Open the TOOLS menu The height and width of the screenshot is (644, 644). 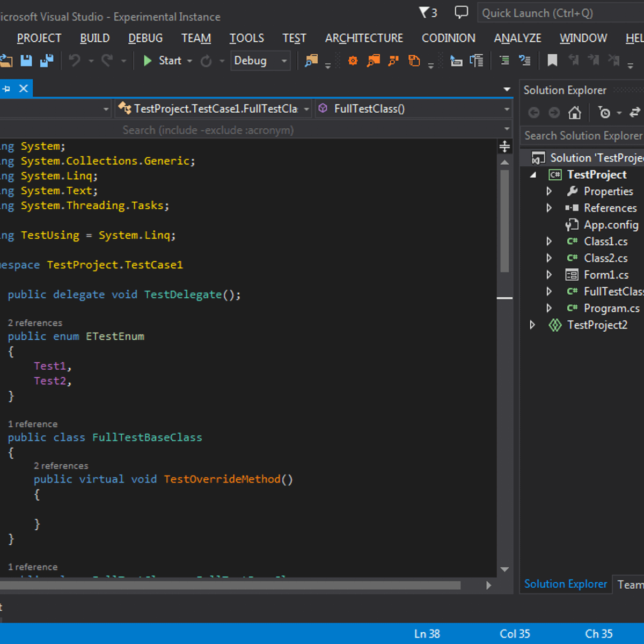[247, 38]
